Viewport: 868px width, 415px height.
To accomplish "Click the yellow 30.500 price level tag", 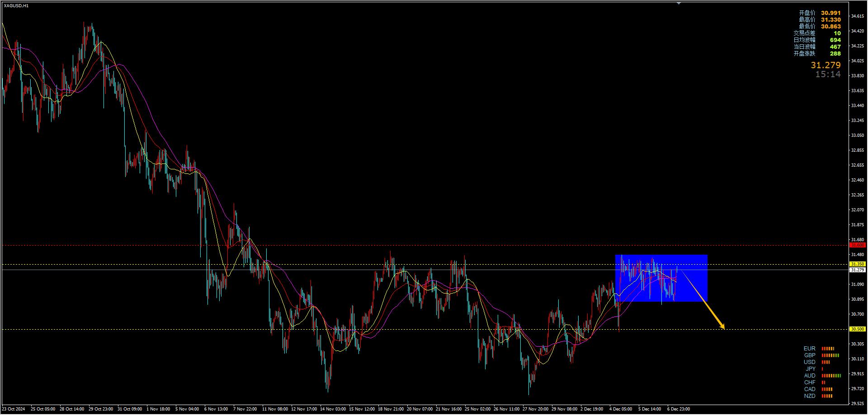I will tap(858, 329).
